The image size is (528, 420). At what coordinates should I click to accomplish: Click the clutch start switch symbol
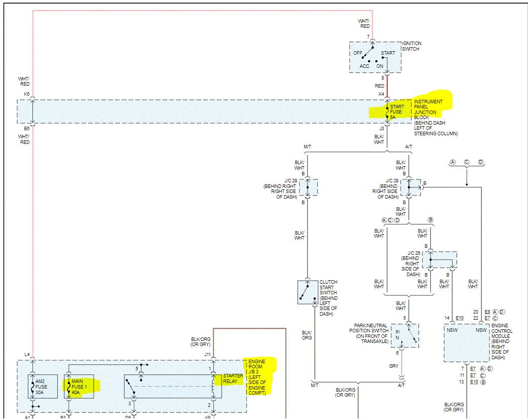(308, 292)
